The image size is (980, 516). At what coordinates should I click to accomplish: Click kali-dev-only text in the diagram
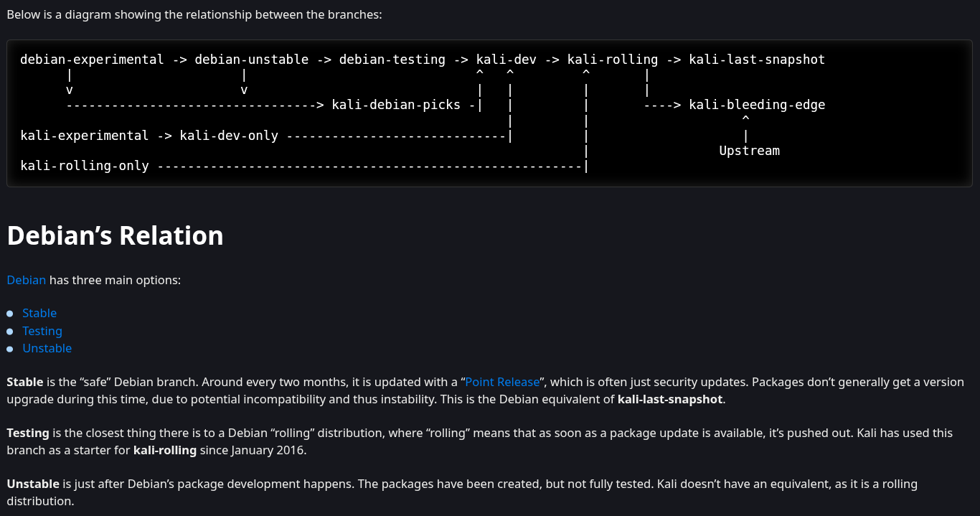(x=229, y=136)
